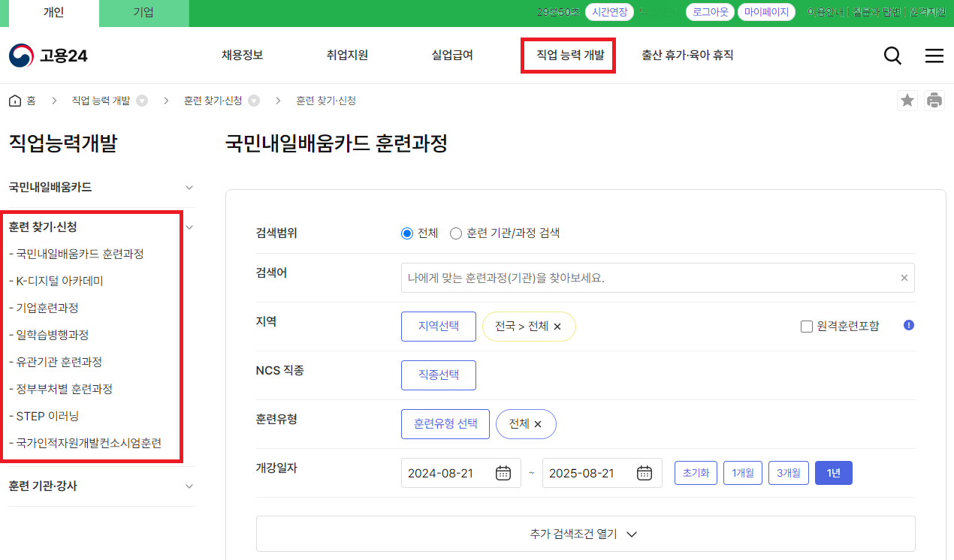Image resolution: width=954 pixels, height=560 pixels.
Task: Open start date calendar picker icon
Action: (503, 473)
